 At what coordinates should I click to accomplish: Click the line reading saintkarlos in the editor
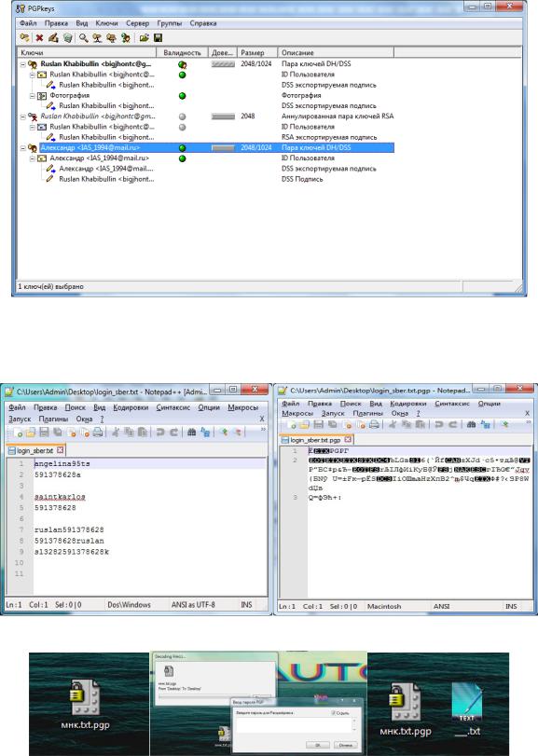click(60, 497)
